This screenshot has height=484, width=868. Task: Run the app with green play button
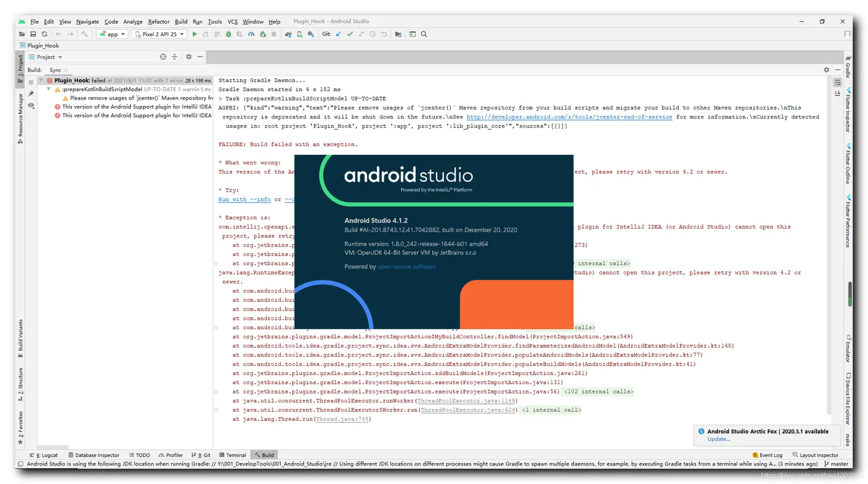click(x=195, y=34)
